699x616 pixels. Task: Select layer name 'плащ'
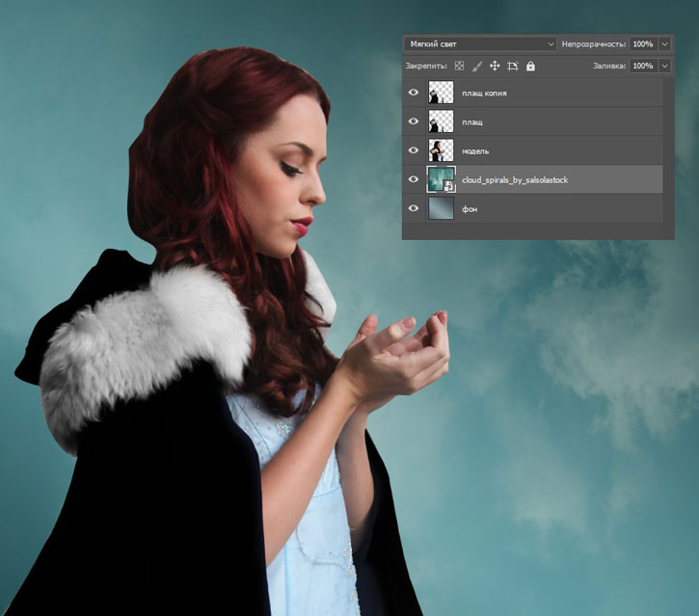pos(472,122)
